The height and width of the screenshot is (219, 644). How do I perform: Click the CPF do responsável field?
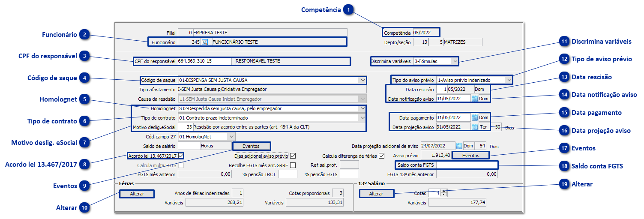pos(204,61)
